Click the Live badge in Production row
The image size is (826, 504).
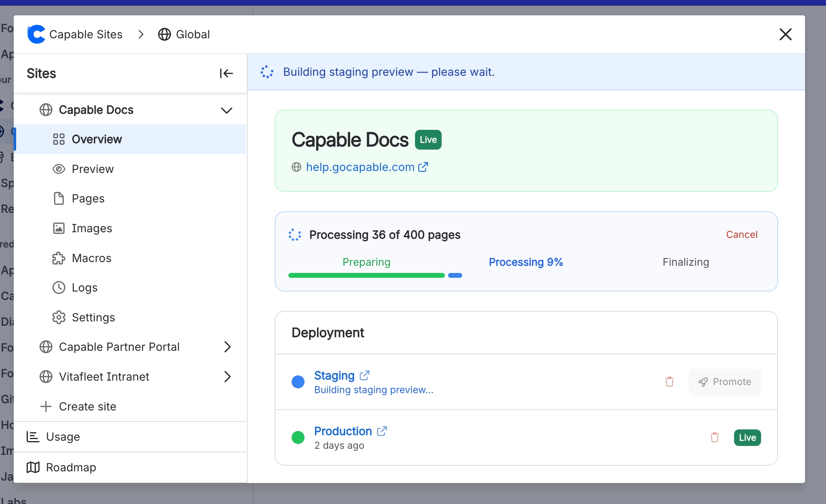(x=747, y=437)
